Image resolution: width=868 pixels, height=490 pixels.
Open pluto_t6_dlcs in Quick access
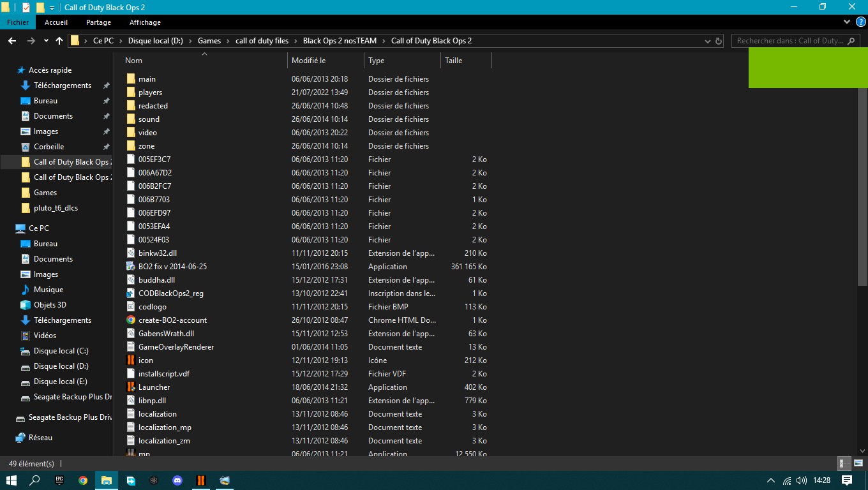click(56, 208)
